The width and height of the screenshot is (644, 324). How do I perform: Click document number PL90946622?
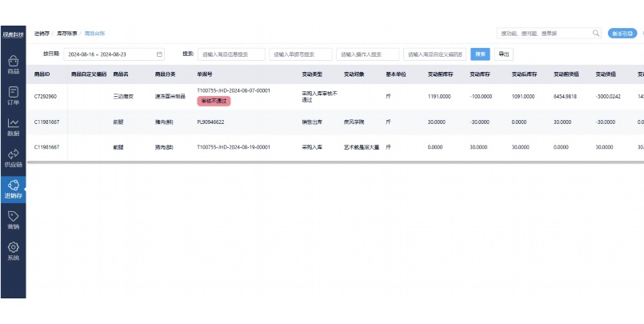[210, 122]
